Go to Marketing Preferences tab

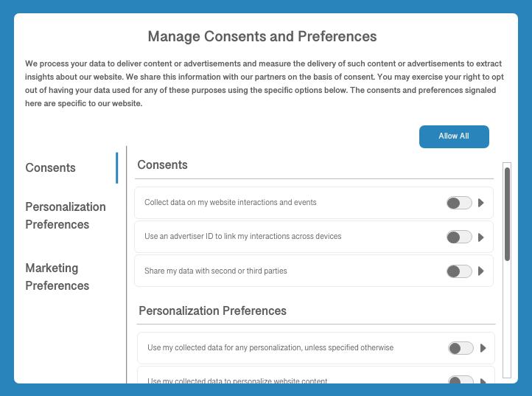pyautogui.click(x=57, y=277)
